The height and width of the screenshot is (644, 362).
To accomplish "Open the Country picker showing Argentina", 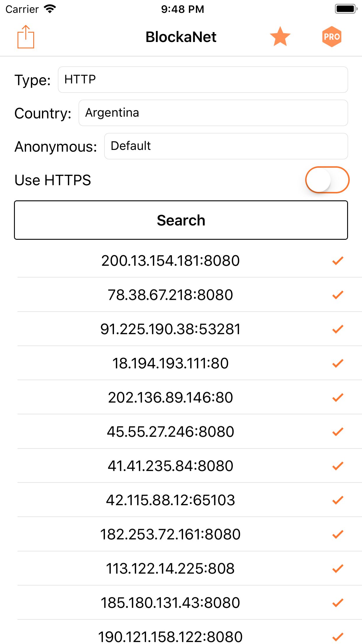I will point(213,113).
